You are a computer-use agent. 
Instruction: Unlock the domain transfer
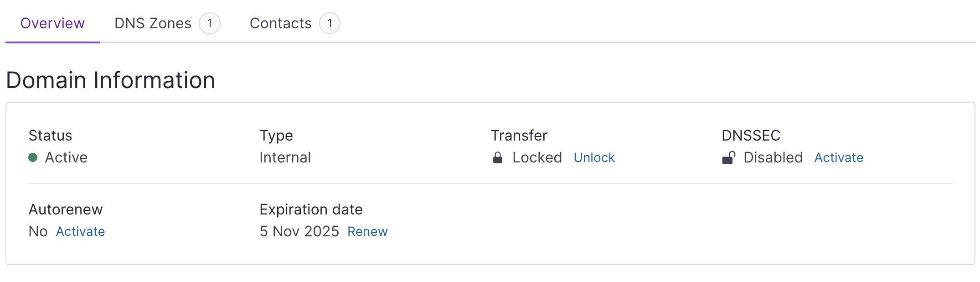point(594,158)
